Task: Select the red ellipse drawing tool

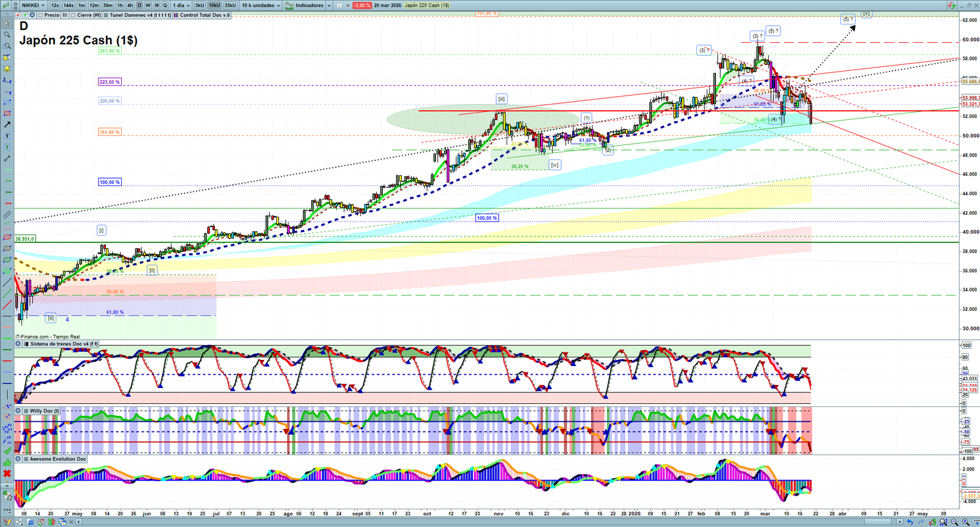Action: tap(7, 237)
